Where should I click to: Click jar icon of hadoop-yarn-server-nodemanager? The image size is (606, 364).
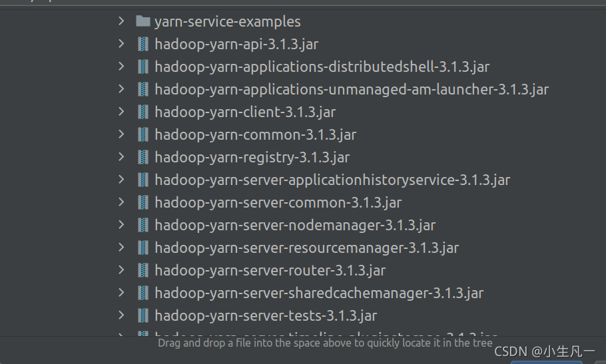click(x=143, y=225)
